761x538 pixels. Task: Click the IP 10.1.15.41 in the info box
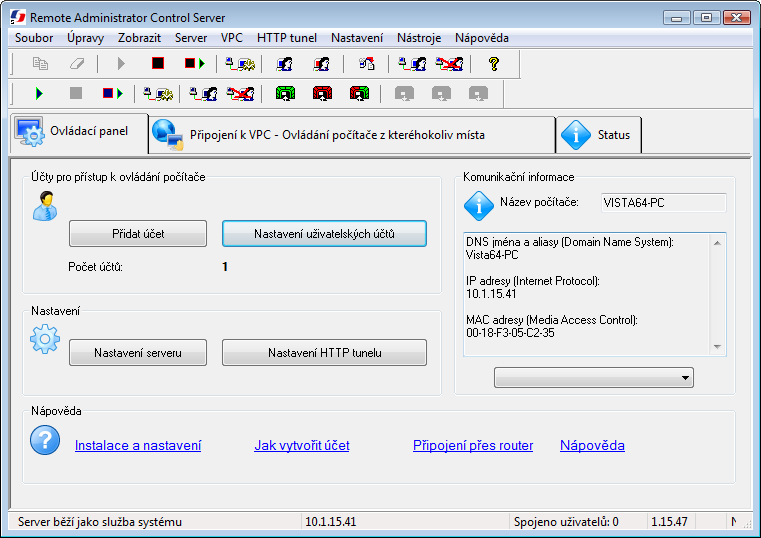[491, 294]
